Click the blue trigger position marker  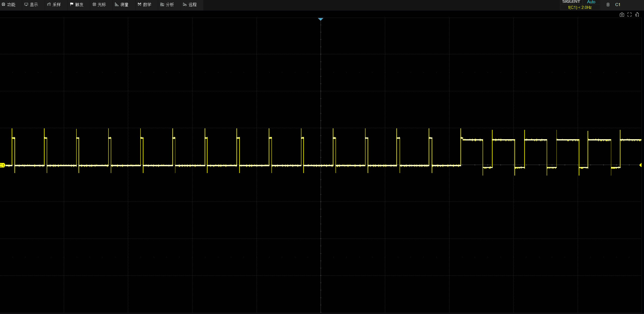[320, 19]
